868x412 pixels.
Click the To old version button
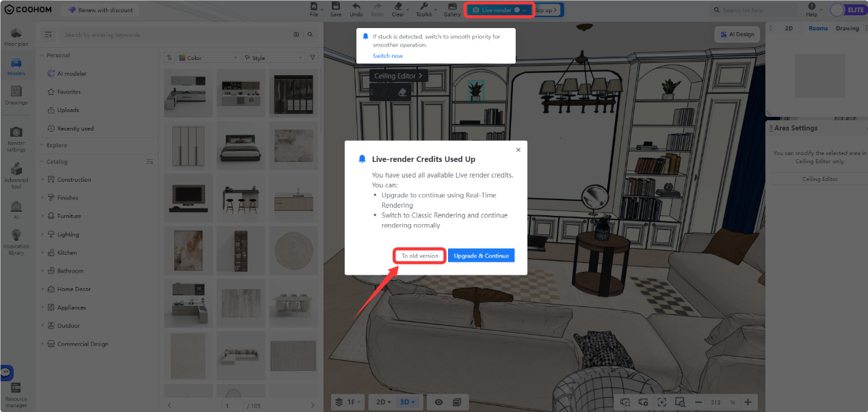click(420, 256)
